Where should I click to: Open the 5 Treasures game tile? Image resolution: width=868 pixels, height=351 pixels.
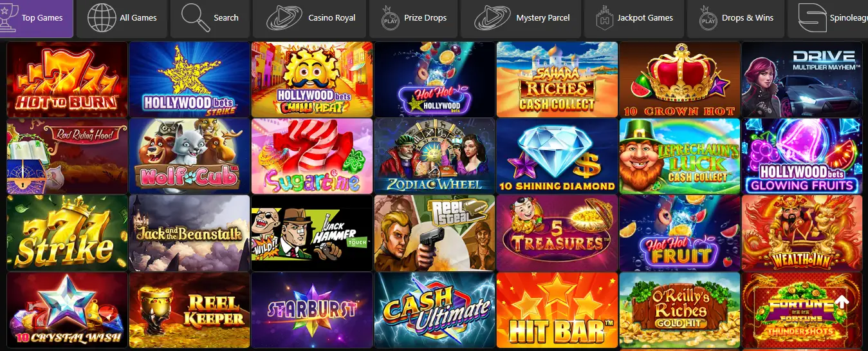(x=557, y=232)
